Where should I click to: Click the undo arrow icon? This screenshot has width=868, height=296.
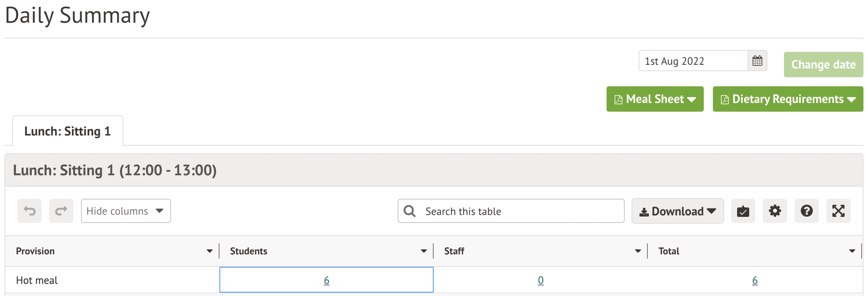pos(30,211)
